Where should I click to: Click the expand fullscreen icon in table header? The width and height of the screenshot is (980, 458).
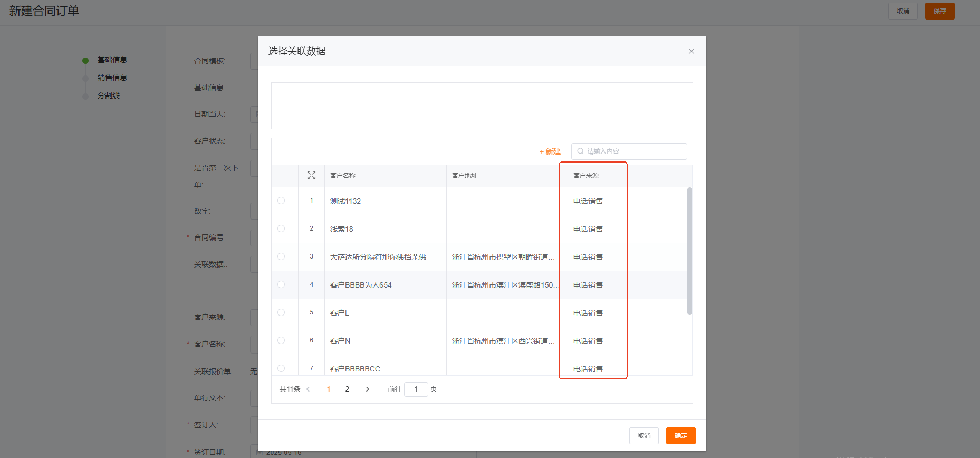pos(311,175)
